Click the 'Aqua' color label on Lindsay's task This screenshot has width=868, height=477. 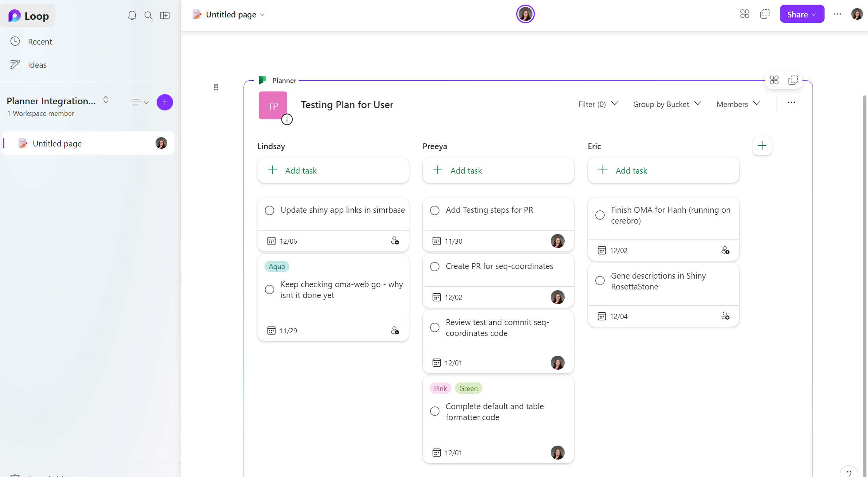tap(277, 266)
